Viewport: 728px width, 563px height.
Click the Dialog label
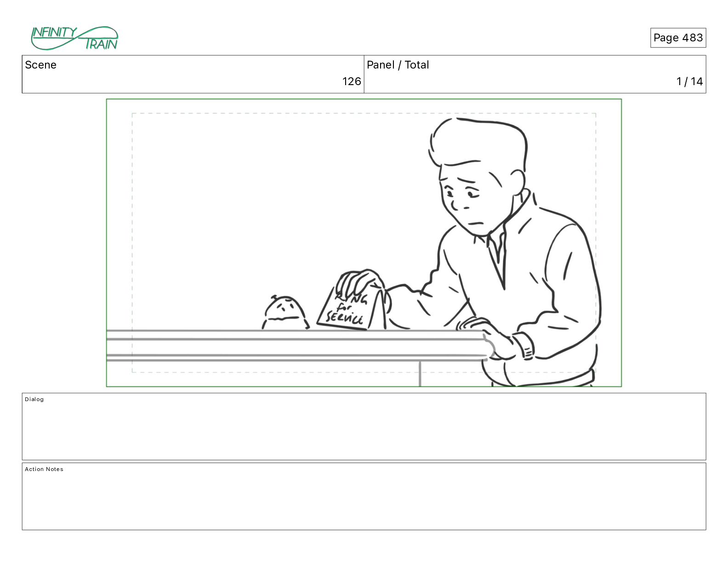[34, 399]
